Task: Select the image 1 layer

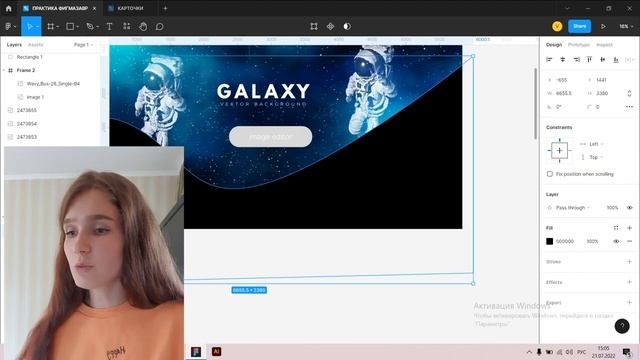Action: 35,97
